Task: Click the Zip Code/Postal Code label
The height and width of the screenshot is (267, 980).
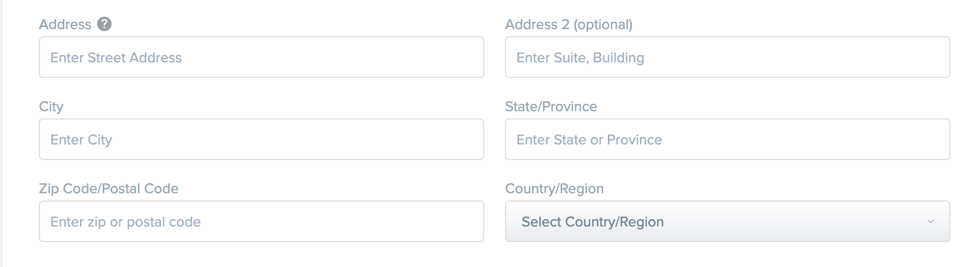Action: pyautogui.click(x=109, y=189)
